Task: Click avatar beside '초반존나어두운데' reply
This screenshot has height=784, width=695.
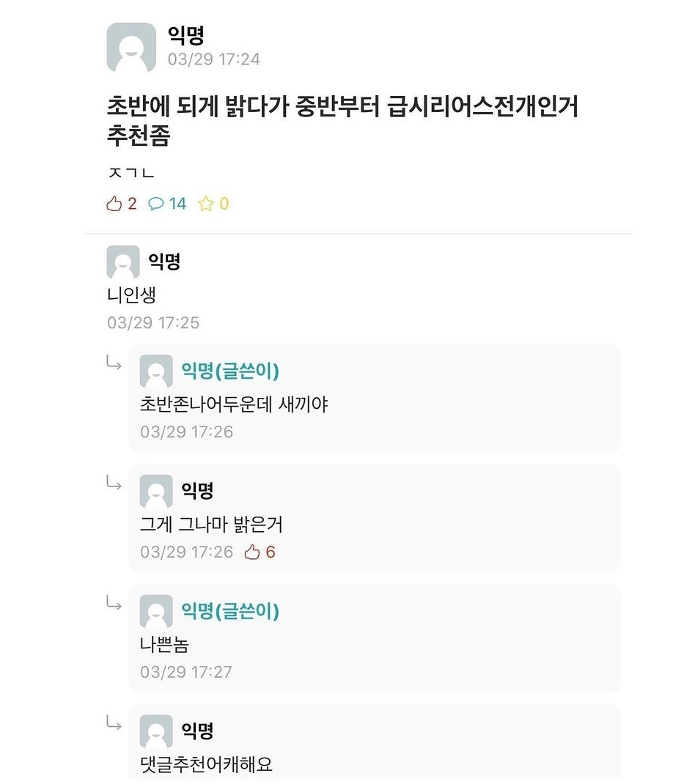Action: point(156,371)
